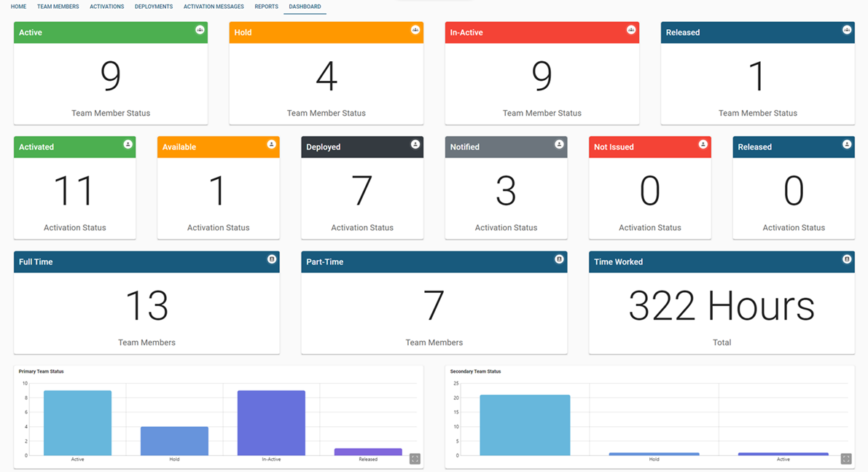This screenshot has width=868, height=472.
Task: Click the Part-Time team members card
Action: click(434, 303)
